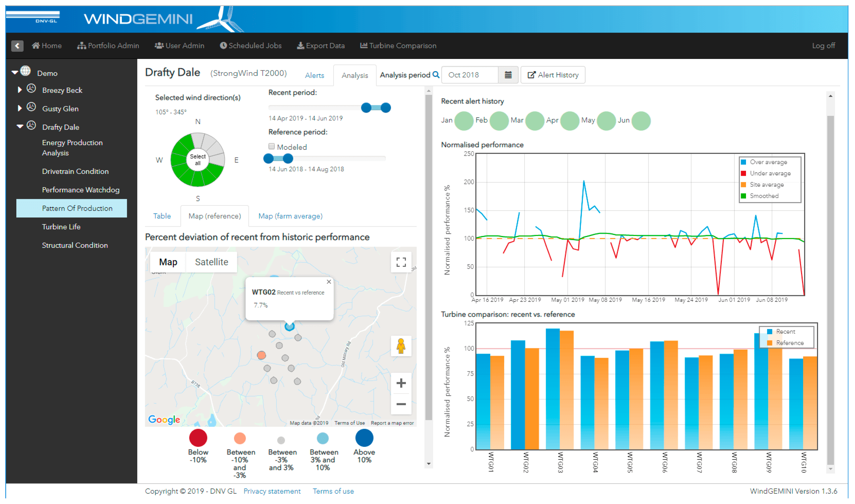855x504 pixels.
Task: Open the calendar date picker icon
Action: (508, 75)
